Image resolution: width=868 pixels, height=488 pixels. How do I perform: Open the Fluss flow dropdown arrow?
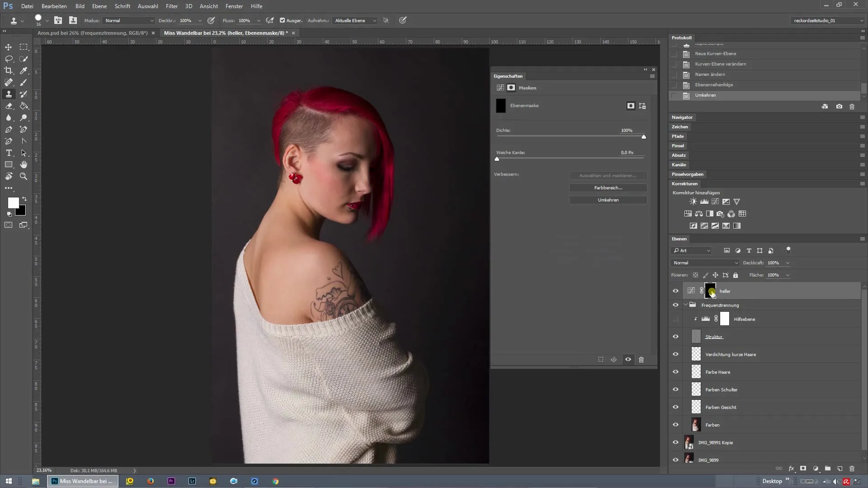coord(259,21)
